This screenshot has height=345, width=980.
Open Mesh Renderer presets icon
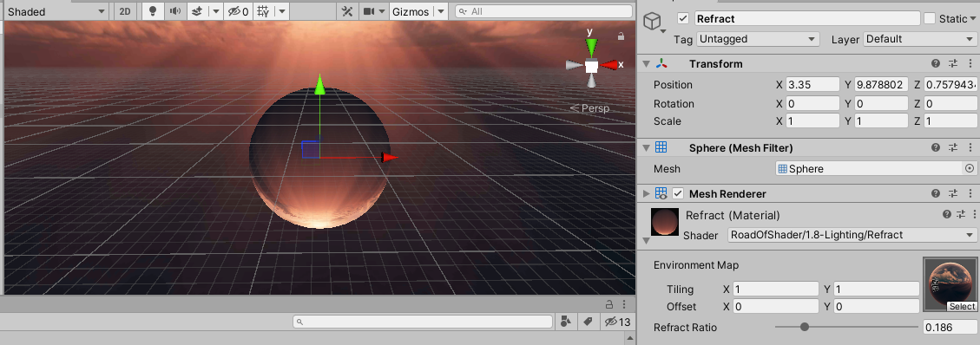[x=953, y=193]
